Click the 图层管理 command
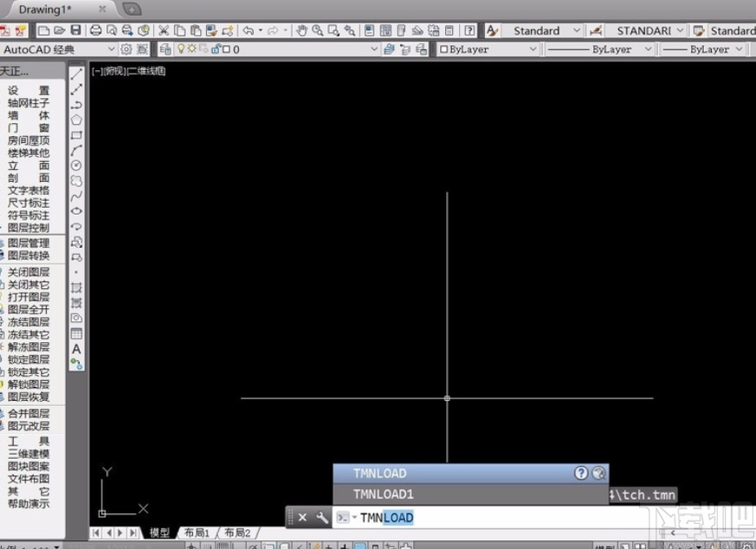Viewport: 756px width, 549px height. tap(29, 243)
